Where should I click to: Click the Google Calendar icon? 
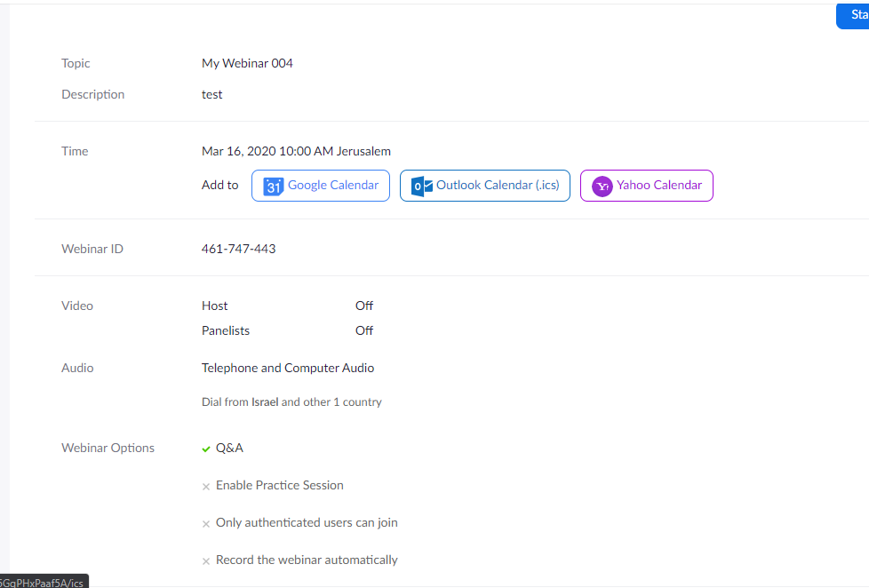point(273,186)
